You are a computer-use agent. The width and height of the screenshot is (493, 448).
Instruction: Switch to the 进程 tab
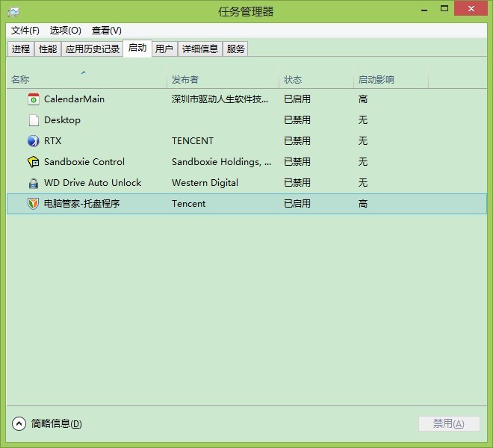pyautogui.click(x=21, y=49)
